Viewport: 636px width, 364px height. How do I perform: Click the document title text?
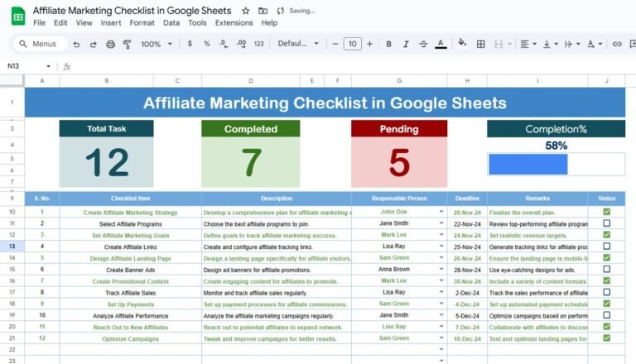tap(132, 11)
